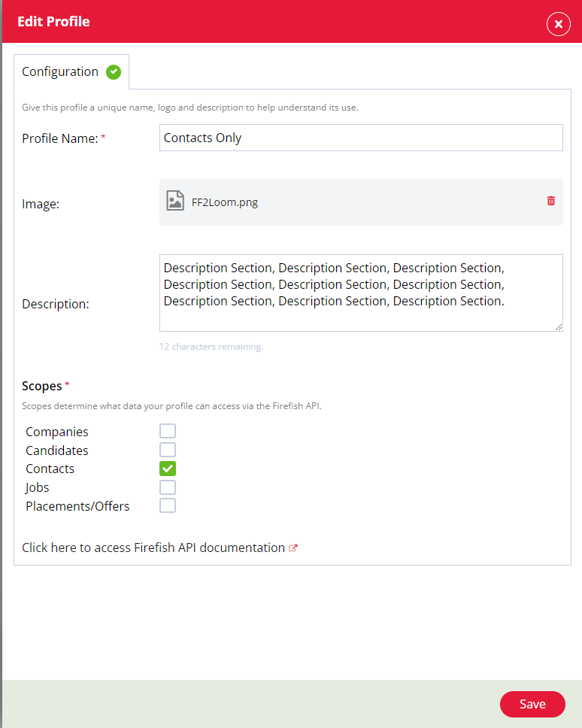Tick the Candidates scope checkbox

(168, 450)
